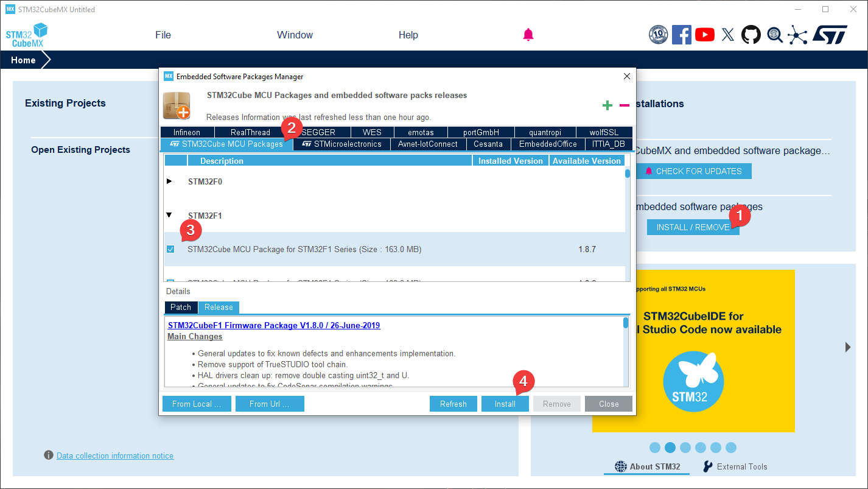This screenshot has width=868, height=489.
Task: Click the GitHub icon
Action: point(751,35)
